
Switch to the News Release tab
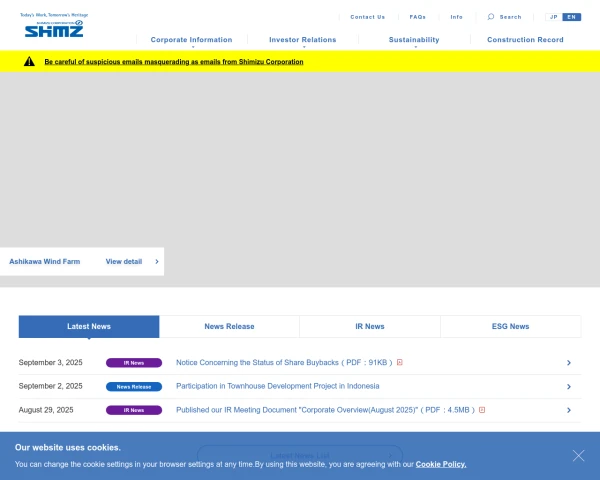coord(229,326)
